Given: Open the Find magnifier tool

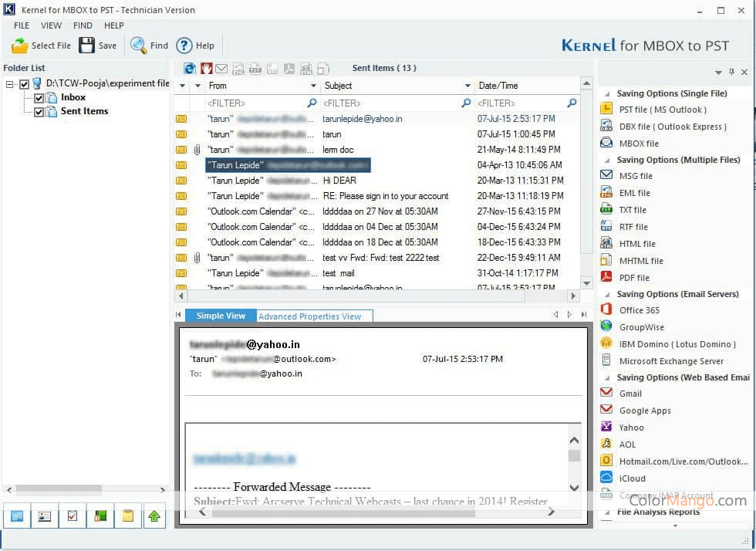Looking at the screenshot, I should [x=139, y=46].
